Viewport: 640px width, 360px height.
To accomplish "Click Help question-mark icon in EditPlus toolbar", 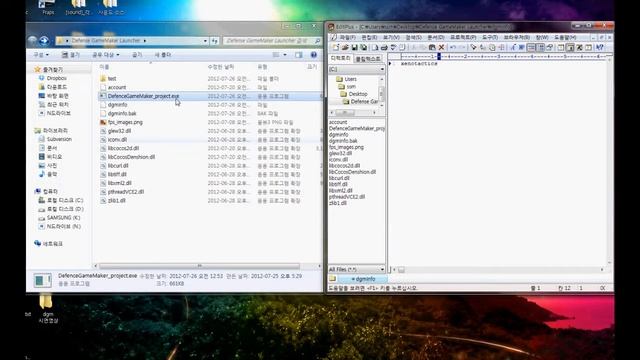I will point(600,48).
